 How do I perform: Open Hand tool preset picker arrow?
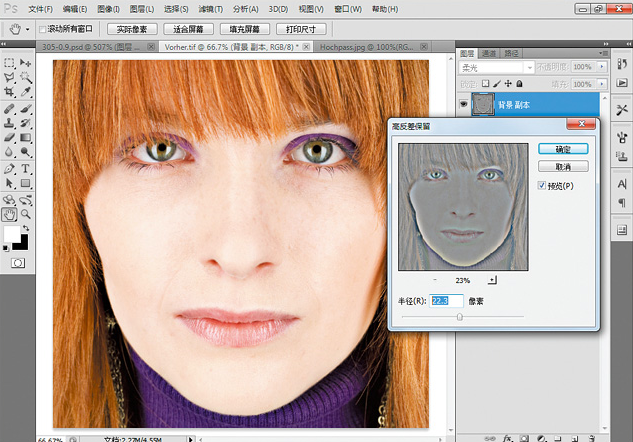click(27, 29)
